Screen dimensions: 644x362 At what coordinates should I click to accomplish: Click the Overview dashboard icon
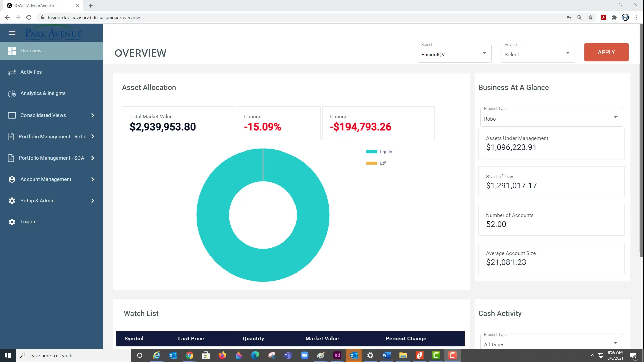(x=12, y=51)
